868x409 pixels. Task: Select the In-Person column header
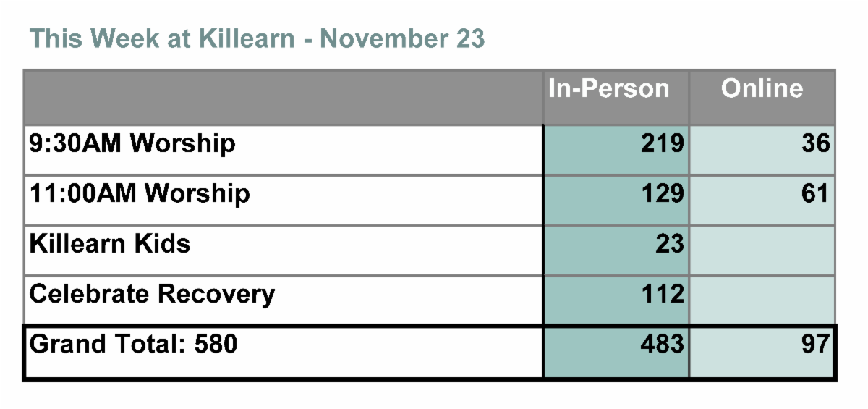point(608,89)
